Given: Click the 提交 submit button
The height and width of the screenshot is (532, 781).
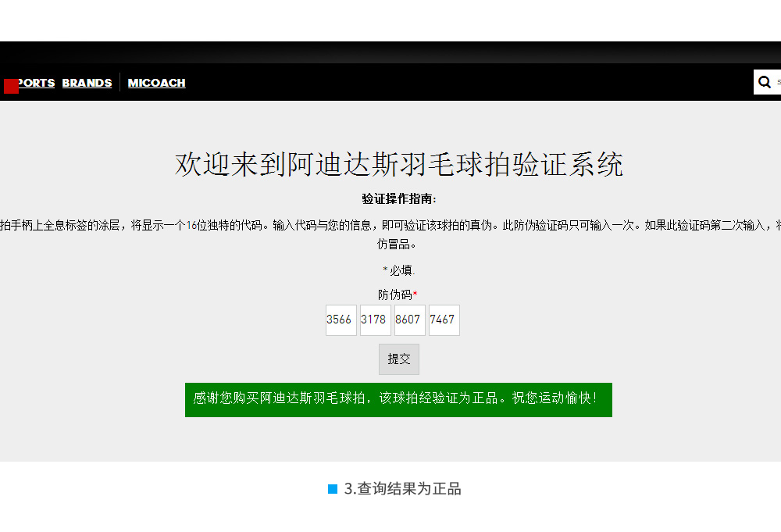Looking at the screenshot, I should pyautogui.click(x=399, y=359).
